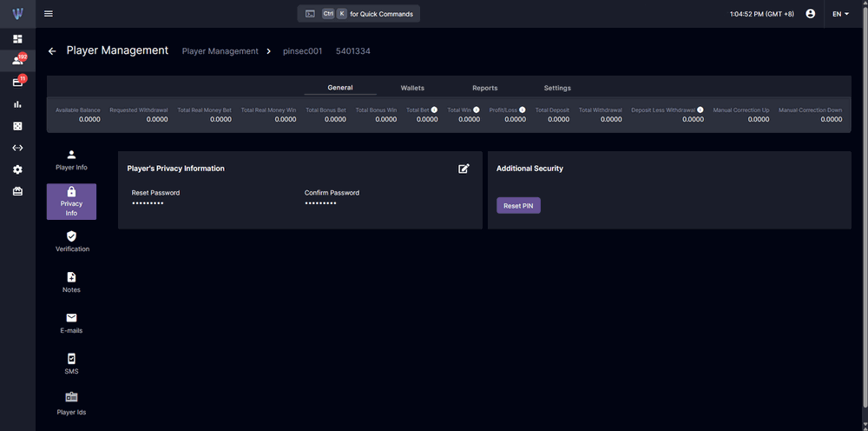The image size is (868, 431).
Task: Open the user account icon
Action: click(811, 14)
